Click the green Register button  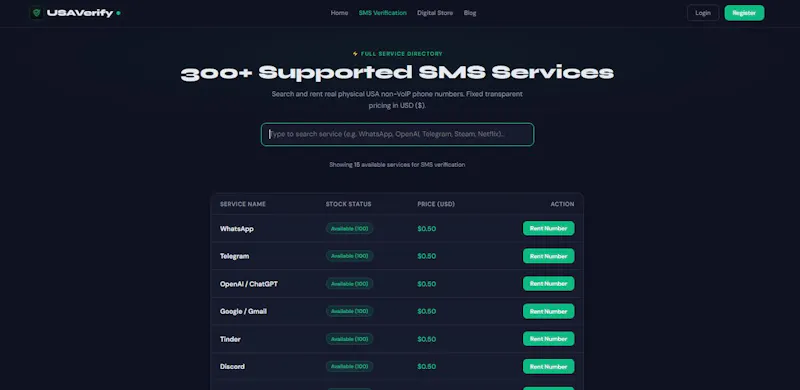pyautogui.click(x=744, y=13)
